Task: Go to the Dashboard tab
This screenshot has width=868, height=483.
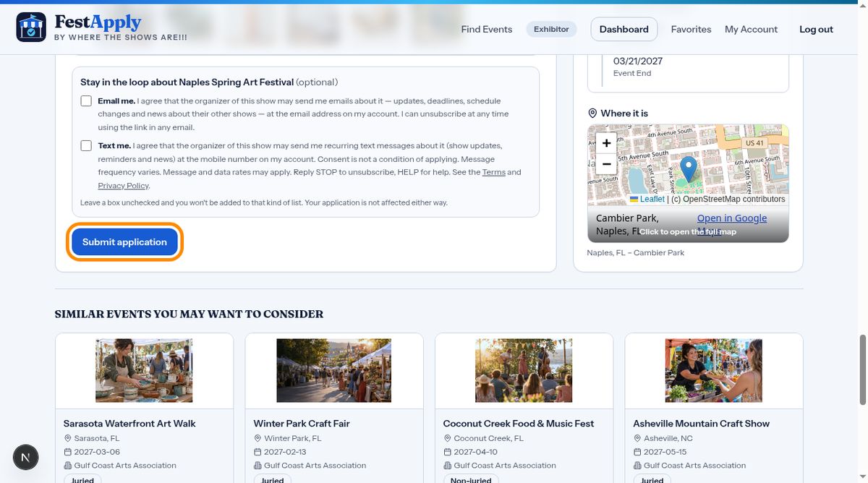Action: 624,29
